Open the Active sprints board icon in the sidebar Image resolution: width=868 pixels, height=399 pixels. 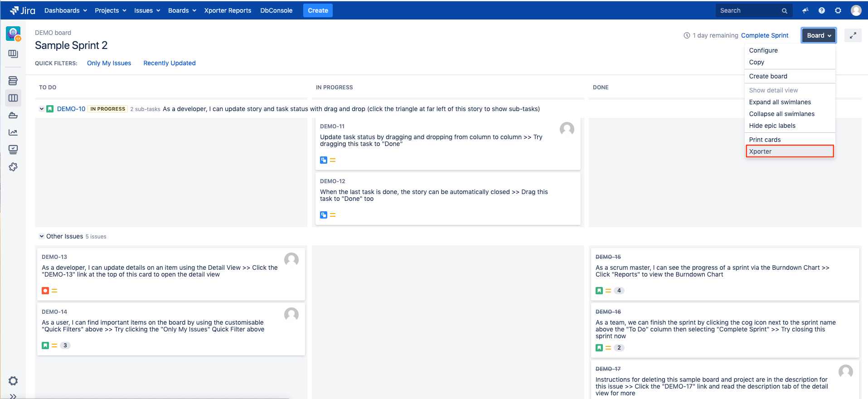click(13, 98)
